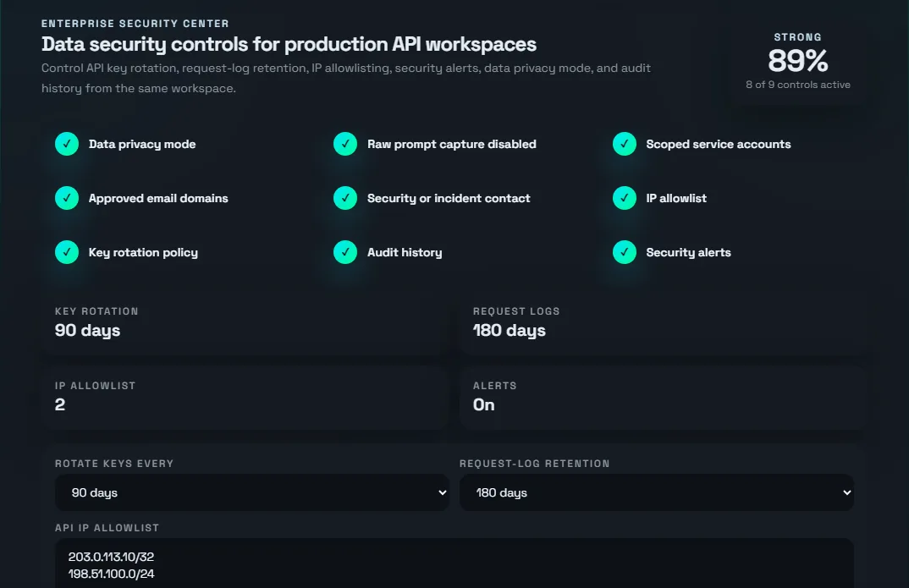Viewport: 909px width, 588px height.
Task: Click the Approved email domains checkmark icon
Action: tap(67, 198)
